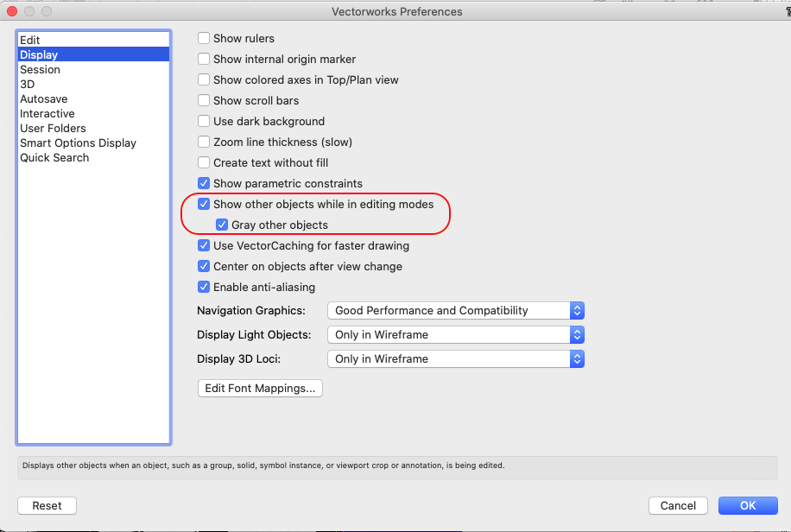The image size is (791, 532).
Task: Uncheck Gray other objects
Action: click(223, 225)
